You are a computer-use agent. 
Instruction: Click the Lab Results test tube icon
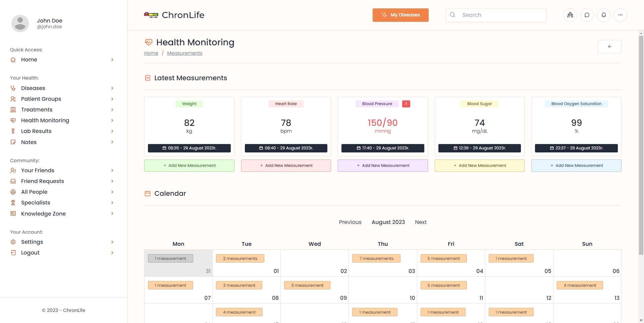click(13, 131)
